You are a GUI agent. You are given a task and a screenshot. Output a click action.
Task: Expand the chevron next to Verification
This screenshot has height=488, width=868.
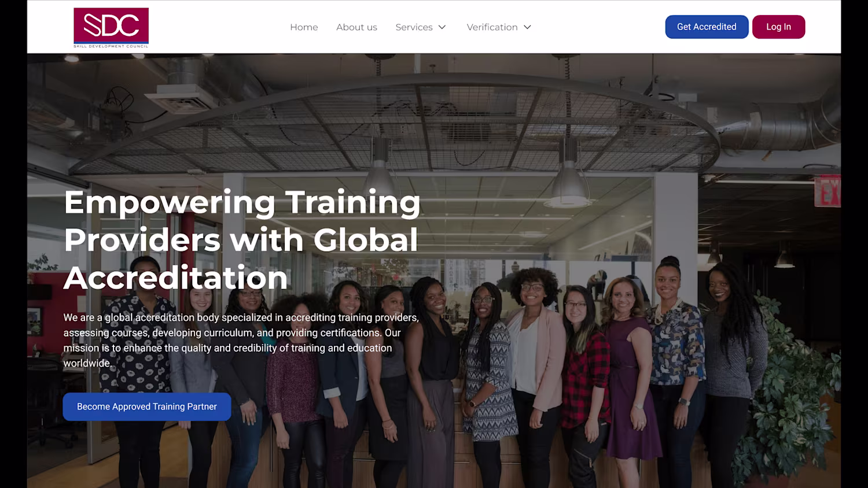point(527,27)
